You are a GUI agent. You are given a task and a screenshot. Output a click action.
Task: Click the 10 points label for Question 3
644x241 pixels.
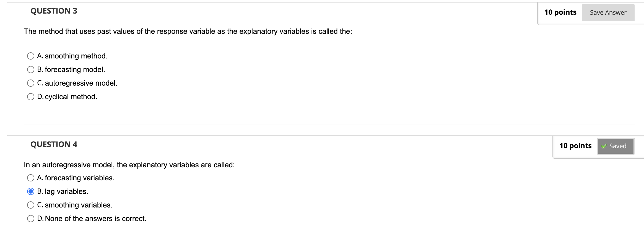click(x=560, y=12)
